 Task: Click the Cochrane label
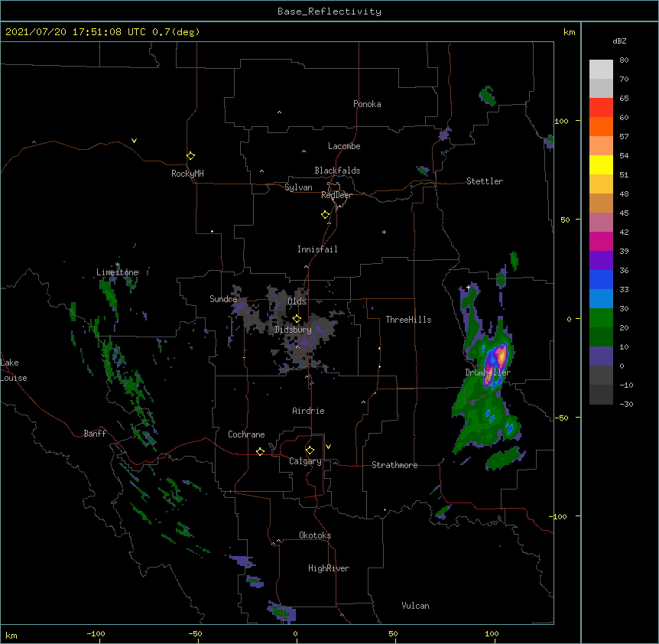(246, 434)
